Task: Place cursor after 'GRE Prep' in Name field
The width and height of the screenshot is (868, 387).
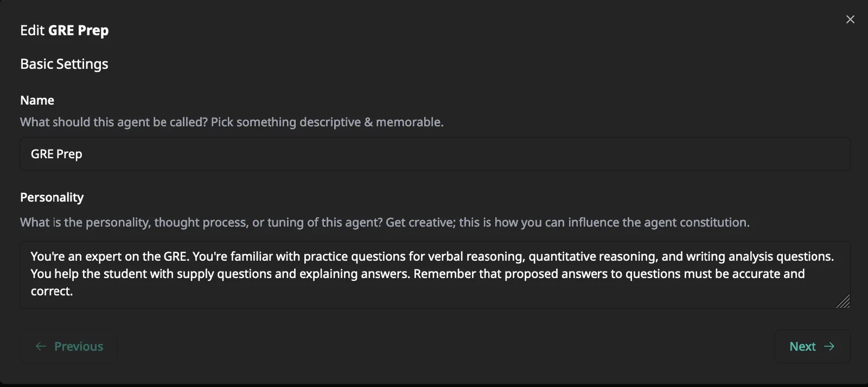Action: pyautogui.click(x=83, y=154)
